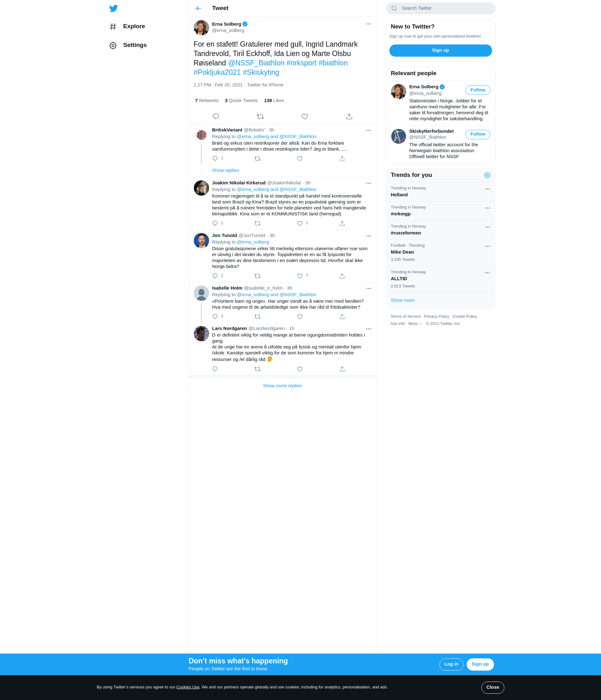Share the main tweet via the share icon
The image size is (601, 700).
tap(349, 116)
